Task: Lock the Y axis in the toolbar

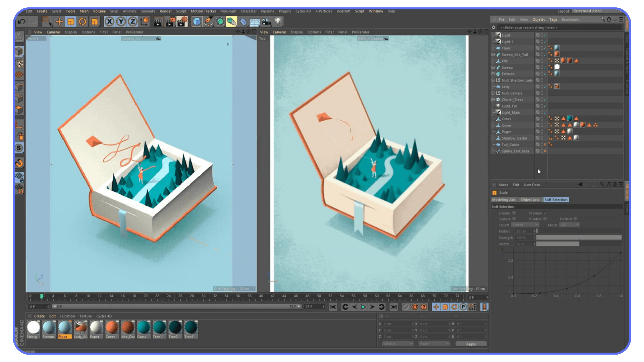Action: point(121,21)
